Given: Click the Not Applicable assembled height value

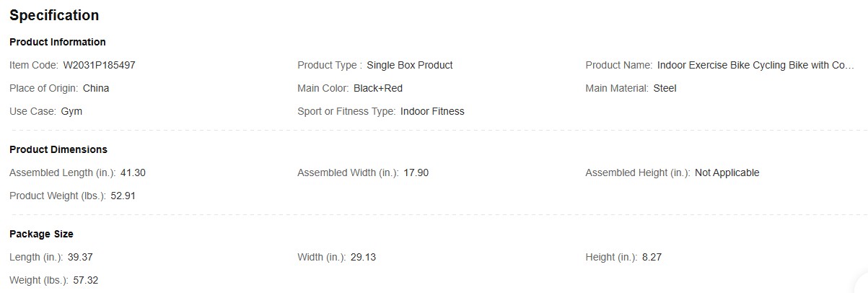Looking at the screenshot, I should 727,172.
